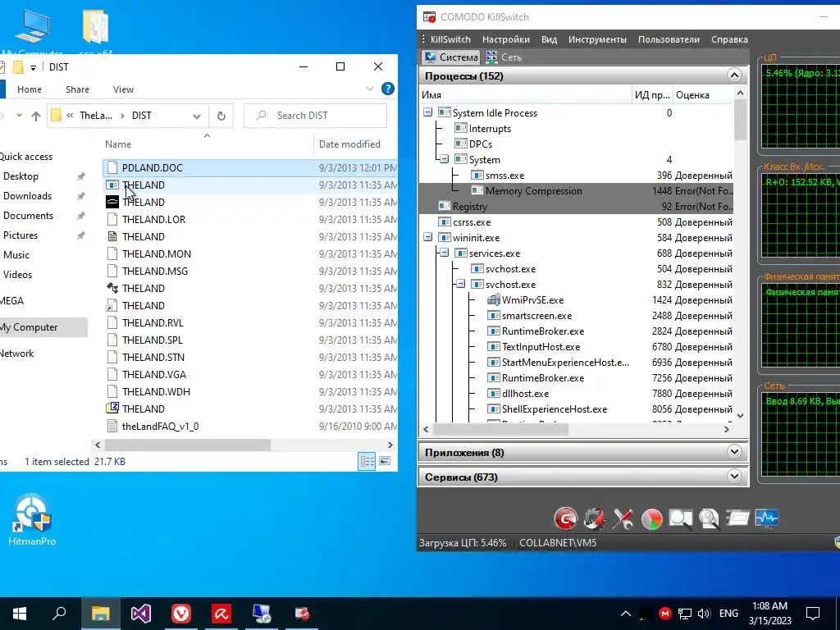Image resolution: width=840 pixels, height=630 pixels.
Task: Click the red COMODO logo icon in KillSwitch toolbar
Action: [x=566, y=518]
